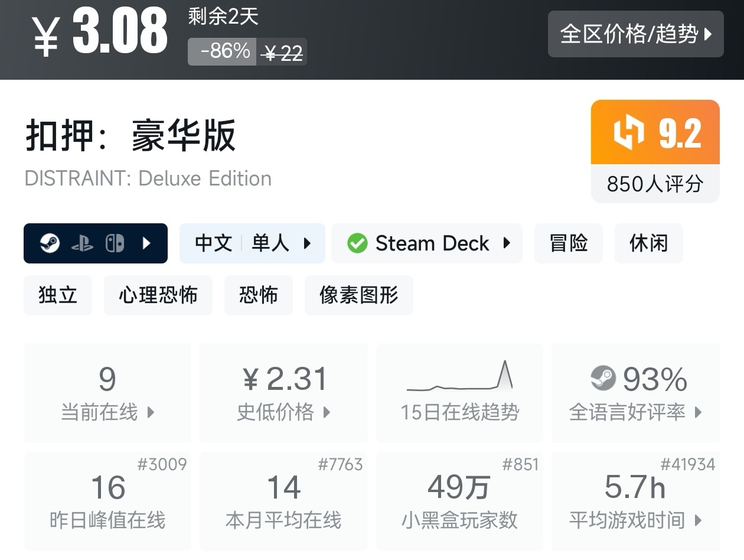
Task: Click the green Steam Deck verified checkmark
Action: click(357, 243)
